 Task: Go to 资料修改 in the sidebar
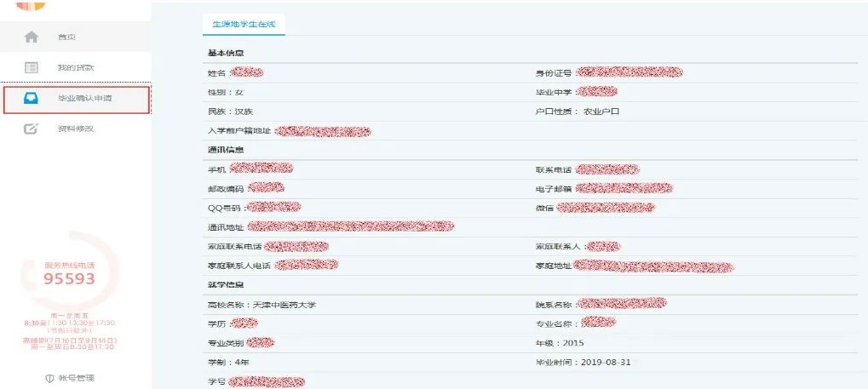point(75,129)
